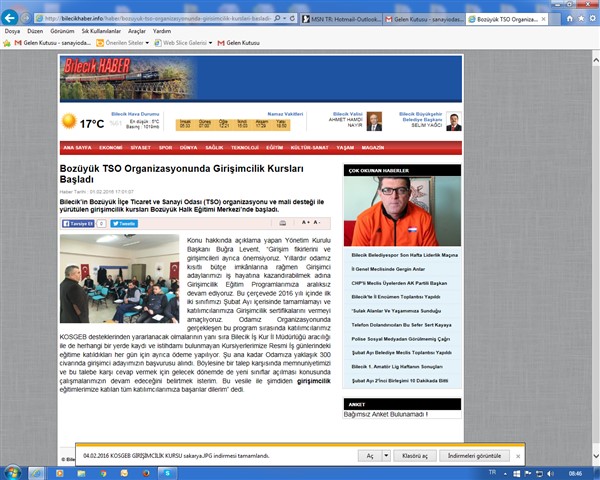600x480 pixels.
Task: Dismiss the download notification bar
Action: tap(518, 456)
